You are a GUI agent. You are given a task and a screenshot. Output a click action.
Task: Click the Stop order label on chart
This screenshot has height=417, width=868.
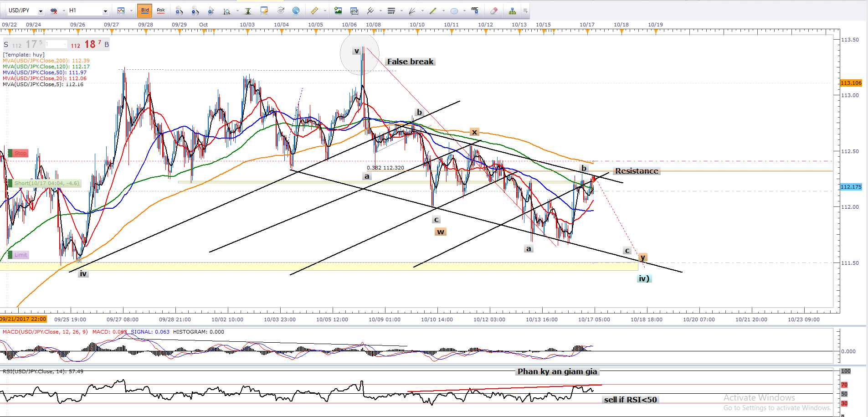coord(20,153)
